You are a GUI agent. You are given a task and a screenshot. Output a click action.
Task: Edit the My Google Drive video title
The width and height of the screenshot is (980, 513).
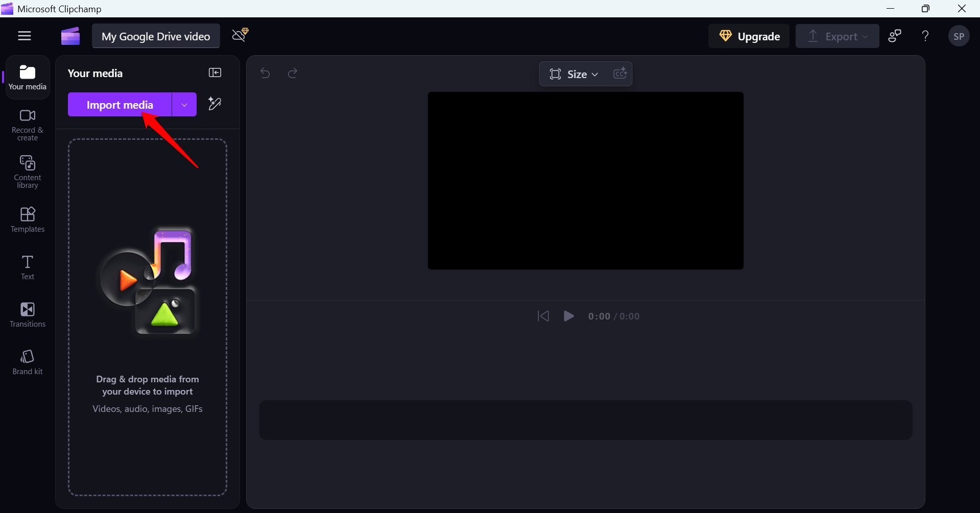click(x=156, y=36)
